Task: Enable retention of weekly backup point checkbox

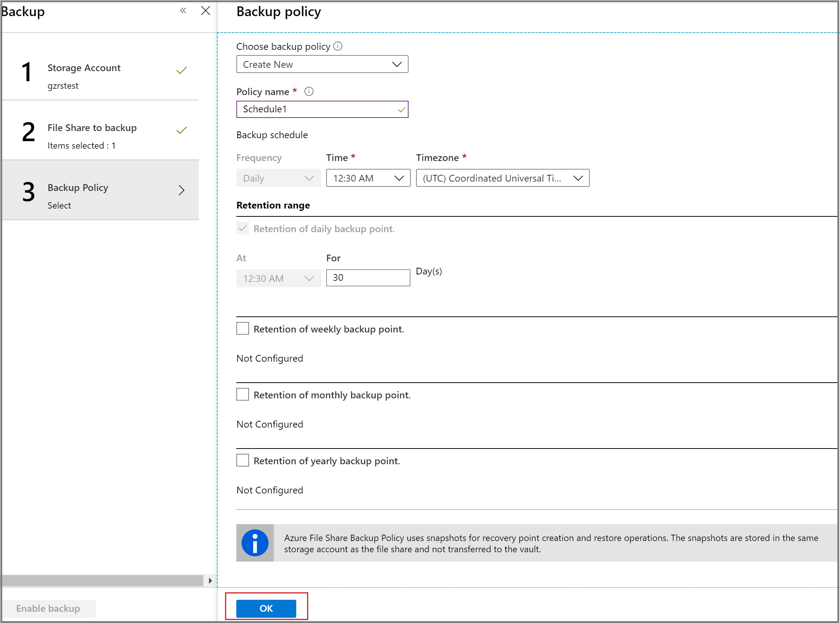Action: pyautogui.click(x=243, y=328)
